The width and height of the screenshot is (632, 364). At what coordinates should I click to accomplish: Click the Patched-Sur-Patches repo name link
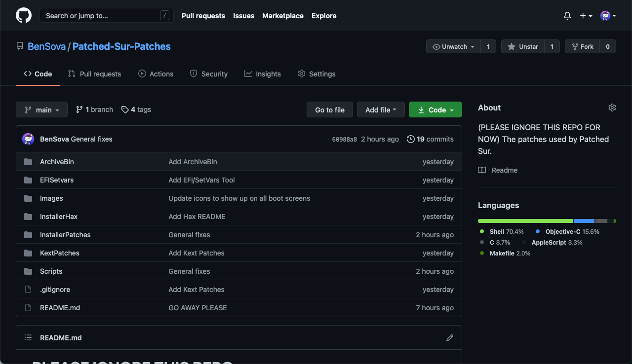[121, 46]
